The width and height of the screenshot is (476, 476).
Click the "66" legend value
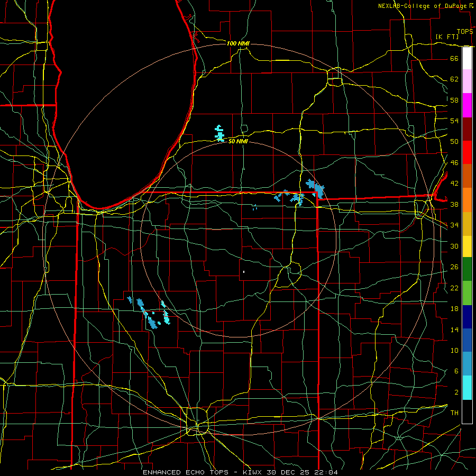click(x=454, y=58)
